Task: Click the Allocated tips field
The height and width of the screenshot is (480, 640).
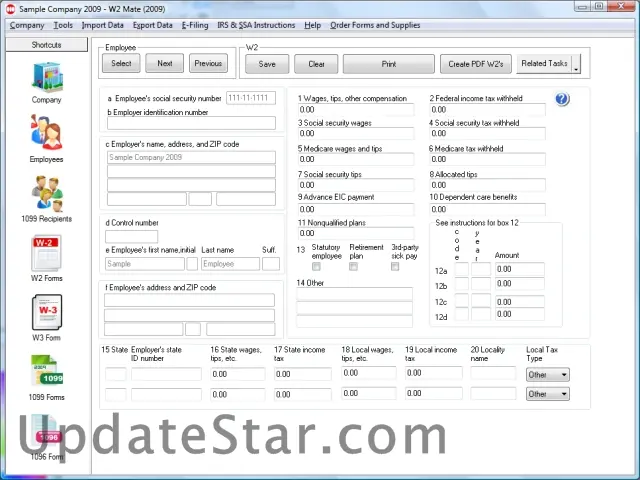Action: click(487, 185)
